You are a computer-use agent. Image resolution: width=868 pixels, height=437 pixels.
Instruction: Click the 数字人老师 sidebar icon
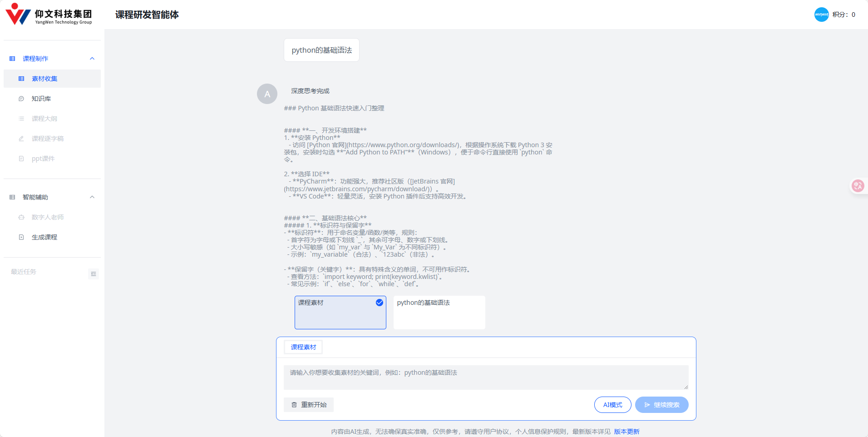tap(21, 217)
